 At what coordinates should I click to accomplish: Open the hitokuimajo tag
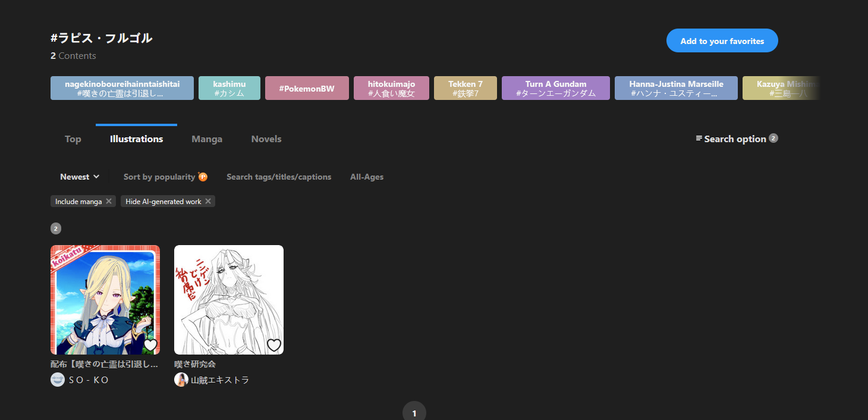coord(391,88)
